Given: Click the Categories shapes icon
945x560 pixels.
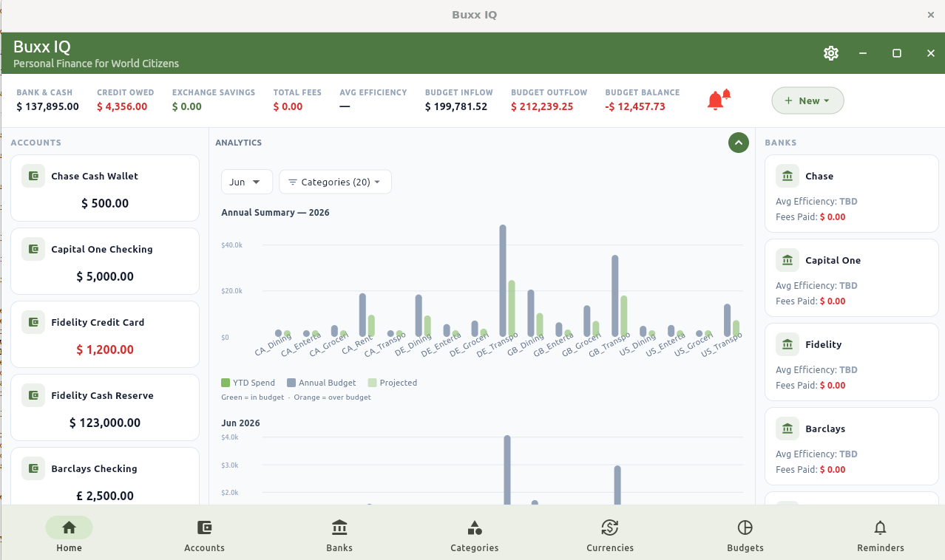Looking at the screenshot, I should point(475,527).
